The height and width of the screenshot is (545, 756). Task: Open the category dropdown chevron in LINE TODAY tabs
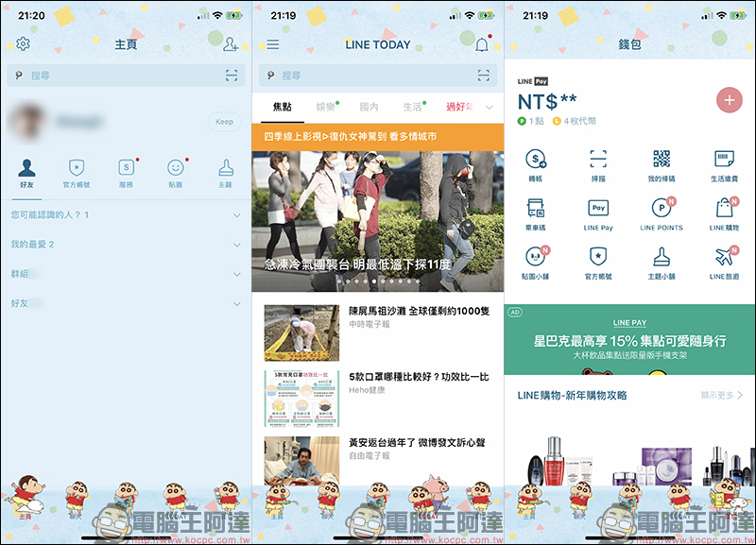490,108
